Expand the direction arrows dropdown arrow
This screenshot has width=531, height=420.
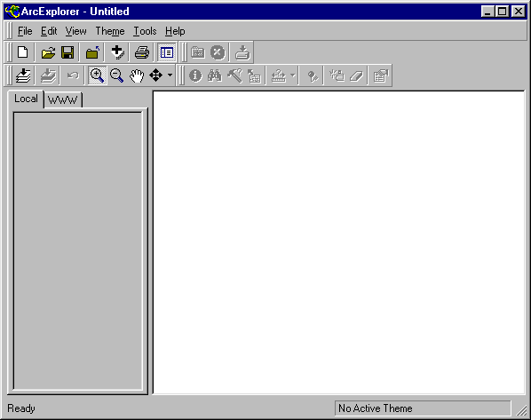click(170, 75)
